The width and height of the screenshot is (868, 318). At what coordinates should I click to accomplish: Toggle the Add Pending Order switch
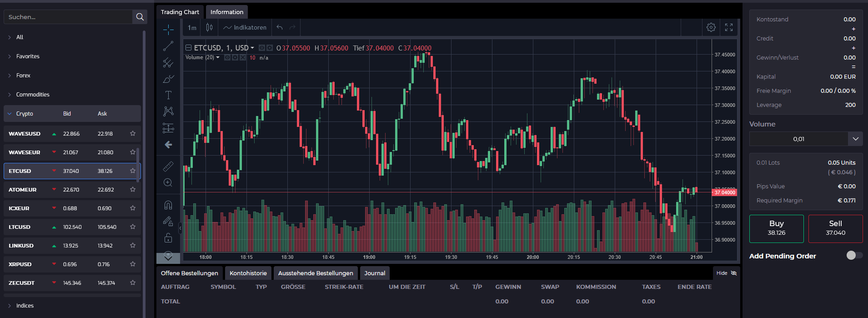pos(854,255)
